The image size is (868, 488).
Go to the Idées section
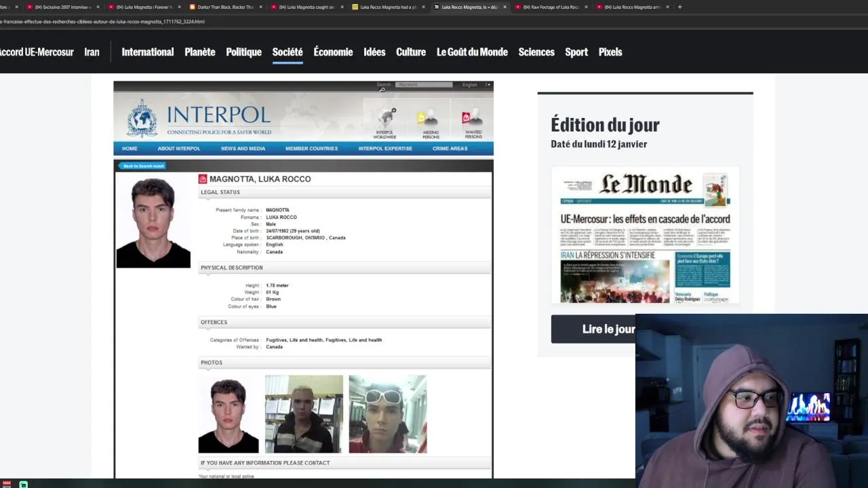click(x=374, y=52)
